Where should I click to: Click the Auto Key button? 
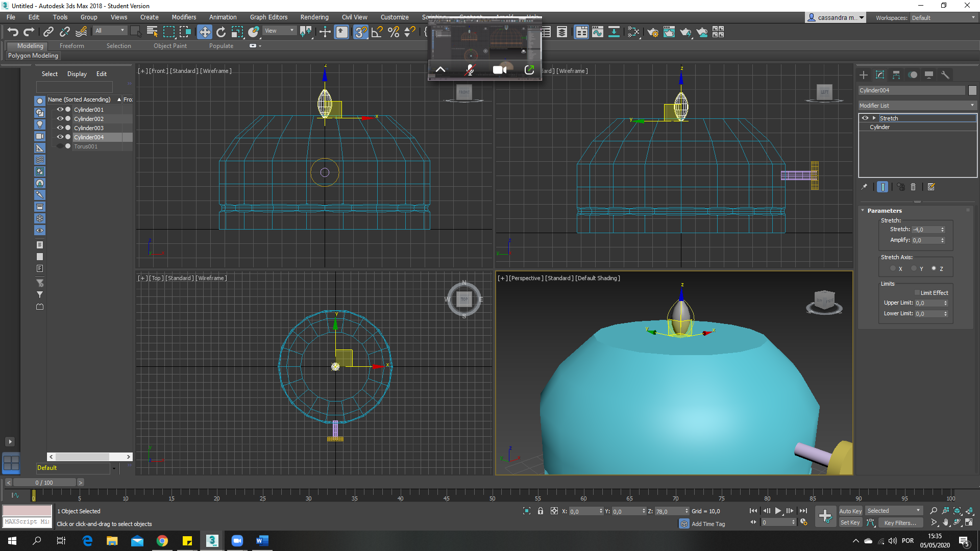850,511
